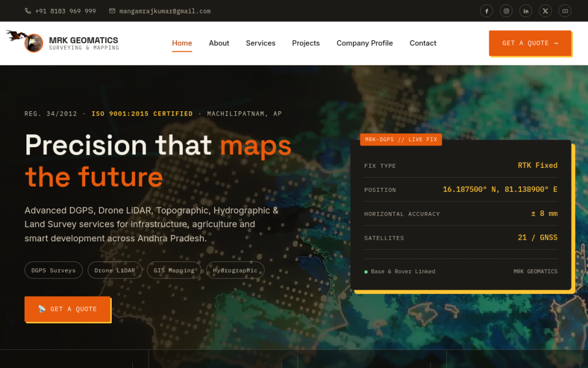Open the Instagram social icon
588x368 pixels.
point(506,11)
